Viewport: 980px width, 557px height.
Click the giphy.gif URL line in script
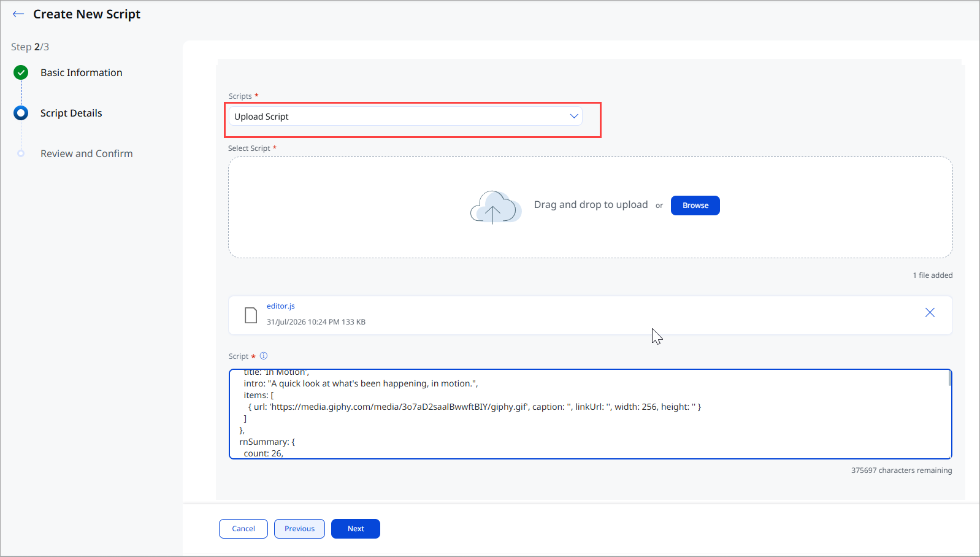pyautogui.click(x=475, y=407)
